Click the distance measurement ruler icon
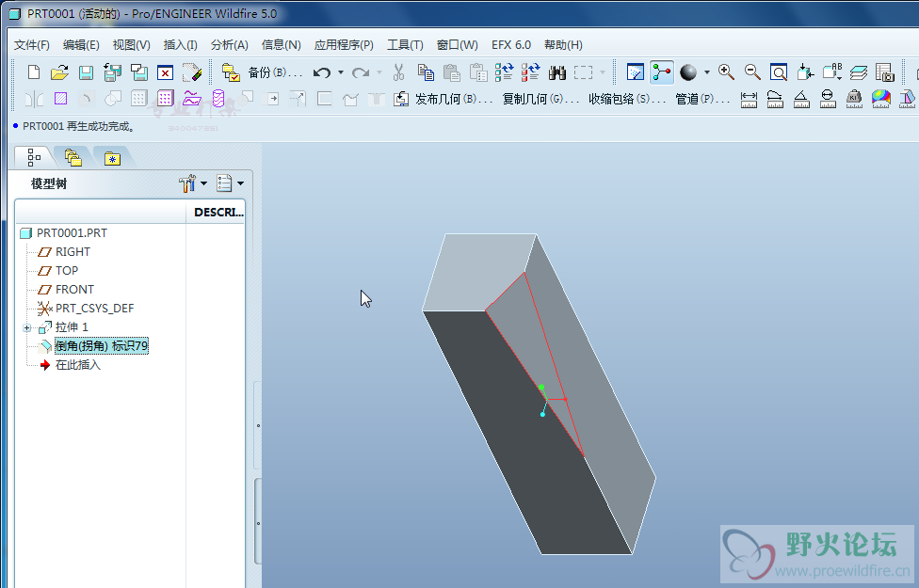This screenshot has width=919, height=588. pos(749,99)
